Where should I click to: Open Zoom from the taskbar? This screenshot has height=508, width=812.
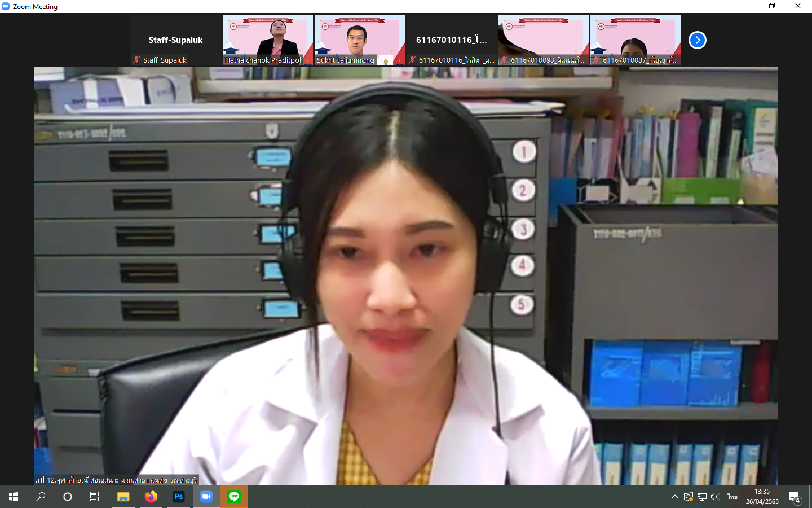(206, 497)
